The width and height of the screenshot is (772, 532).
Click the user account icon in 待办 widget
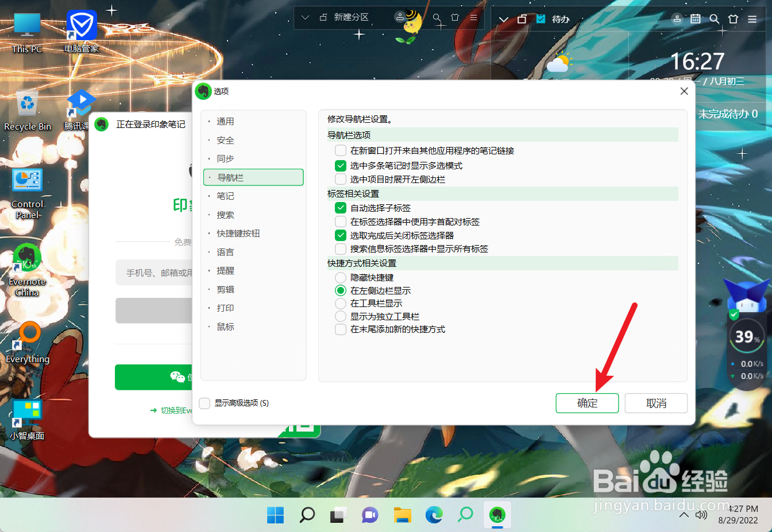click(x=677, y=18)
